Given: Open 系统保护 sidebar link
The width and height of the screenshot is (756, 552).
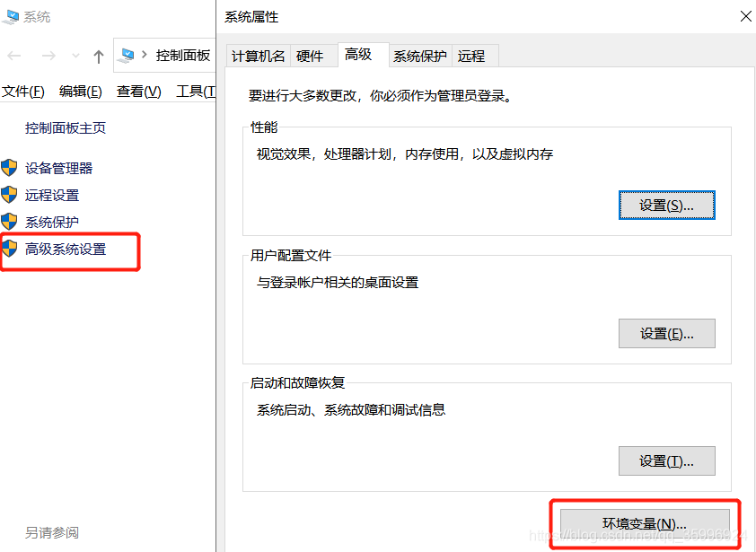Looking at the screenshot, I should point(51,223).
